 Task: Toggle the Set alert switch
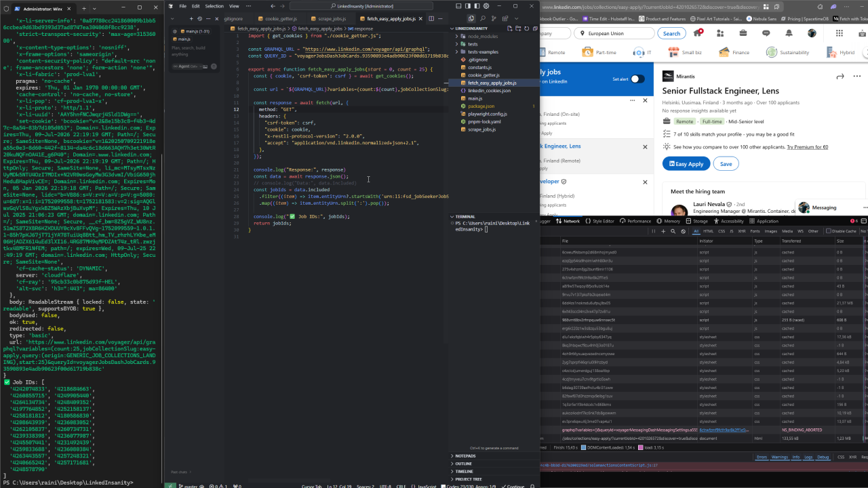(637, 79)
